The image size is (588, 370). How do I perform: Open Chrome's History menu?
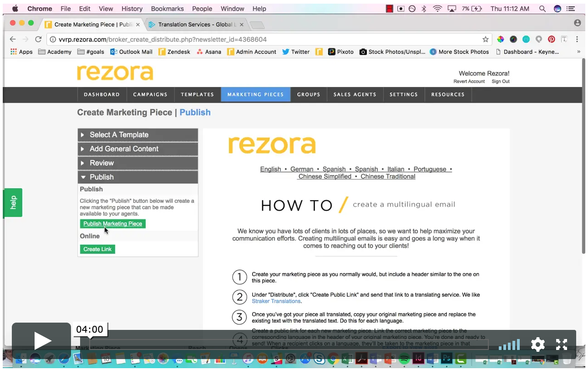[132, 9]
